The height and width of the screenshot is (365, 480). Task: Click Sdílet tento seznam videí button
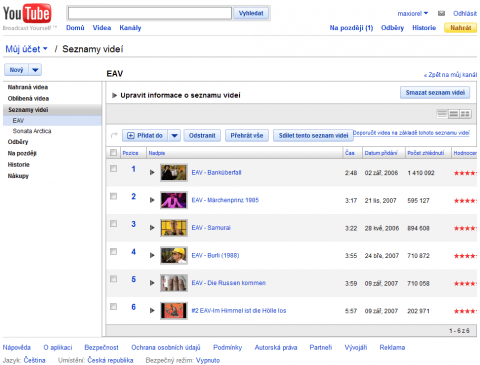pos(313,135)
